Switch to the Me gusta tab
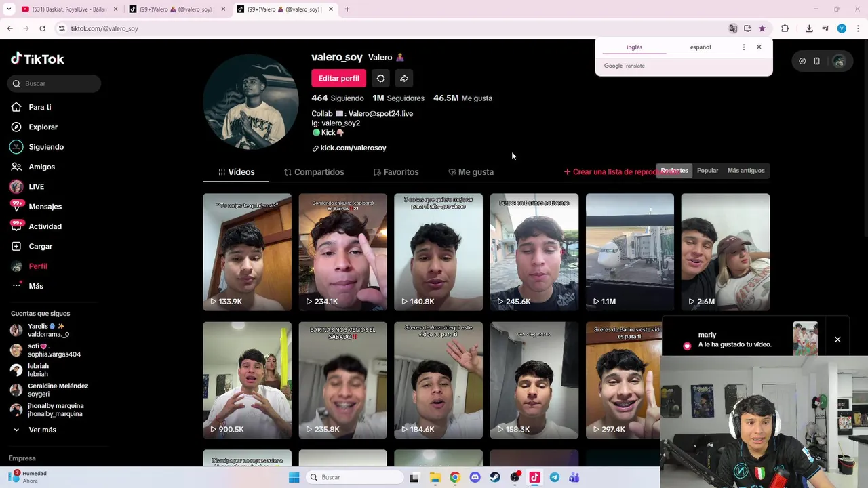 [471, 172]
